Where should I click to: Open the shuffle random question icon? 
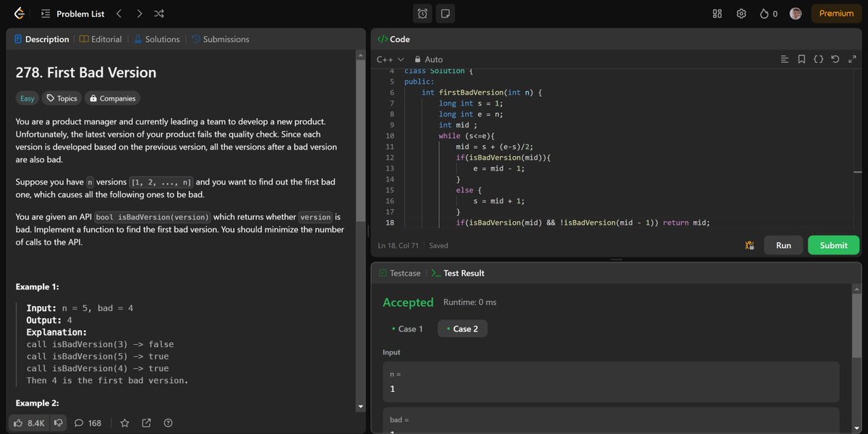click(158, 12)
